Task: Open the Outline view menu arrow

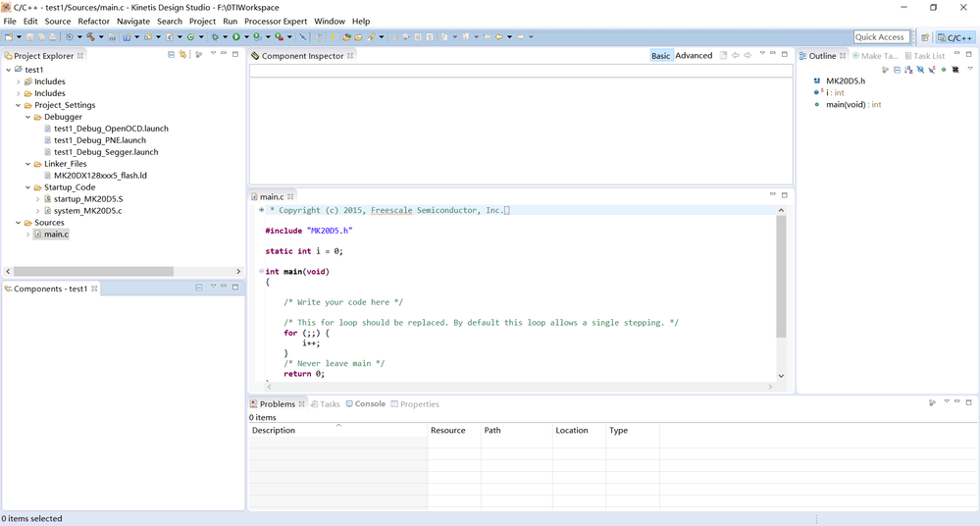Action: pos(970,69)
